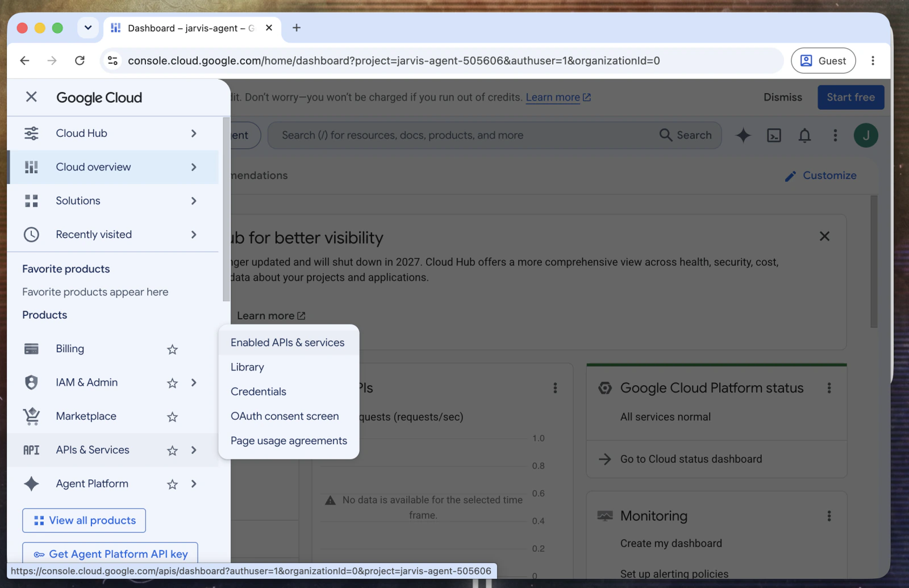Open Gemini AI assistant sparkle icon
The image size is (909, 588).
click(x=743, y=135)
